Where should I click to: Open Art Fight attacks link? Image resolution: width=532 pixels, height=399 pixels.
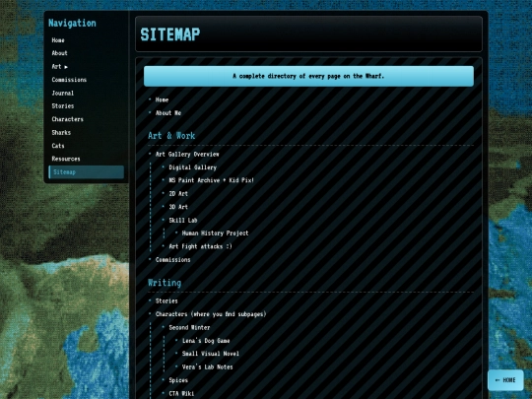[x=200, y=246]
